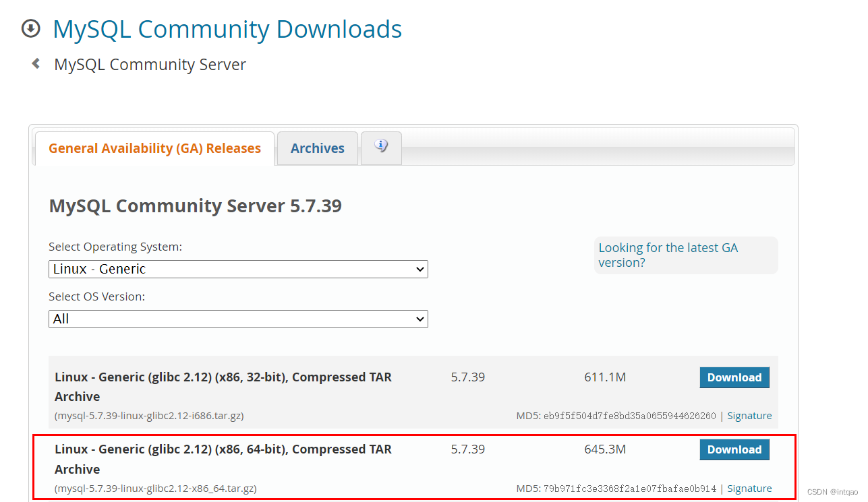868x502 pixels.
Task: Open the Select Operating System dropdown
Action: 238,269
